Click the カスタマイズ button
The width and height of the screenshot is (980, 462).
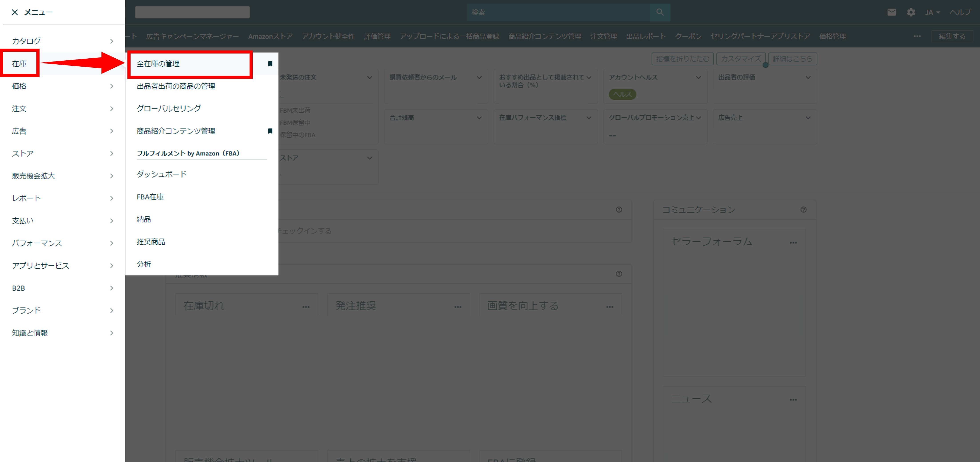(x=741, y=59)
